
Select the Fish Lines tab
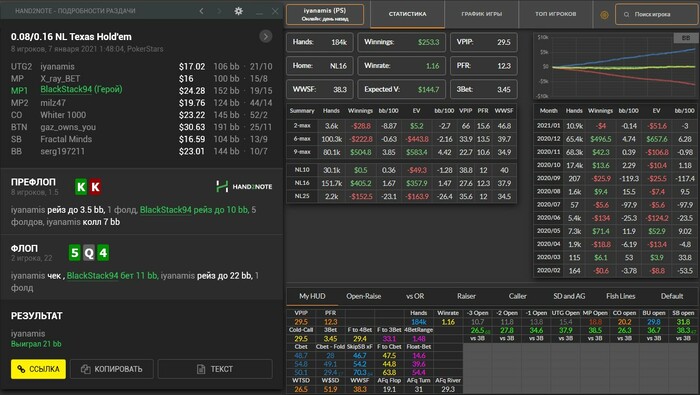(x=621, y=296)
